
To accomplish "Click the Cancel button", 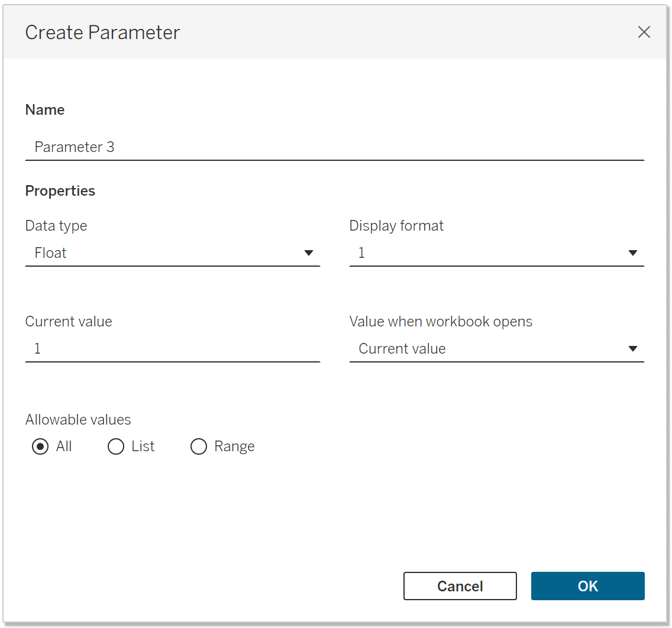I will click(460, 586).
